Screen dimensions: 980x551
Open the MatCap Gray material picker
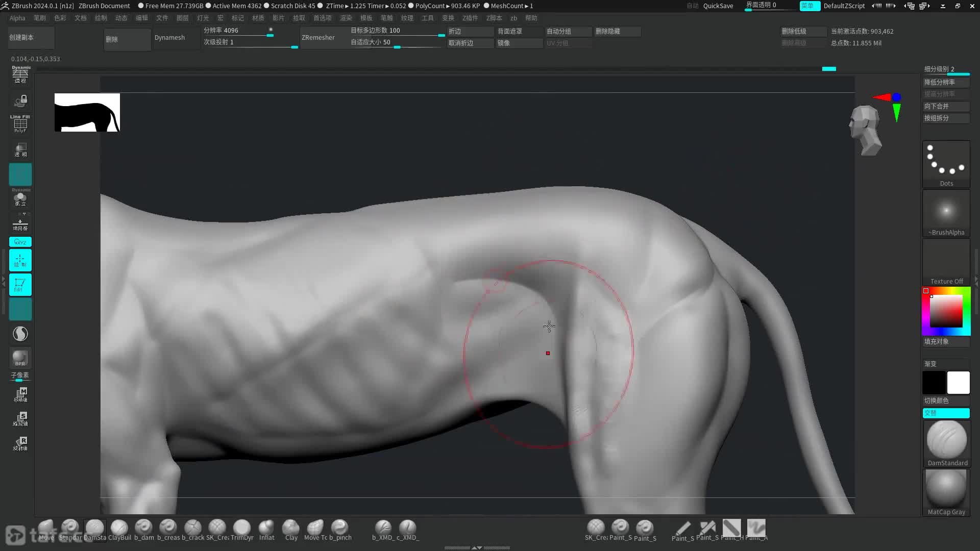coord(946,492)
